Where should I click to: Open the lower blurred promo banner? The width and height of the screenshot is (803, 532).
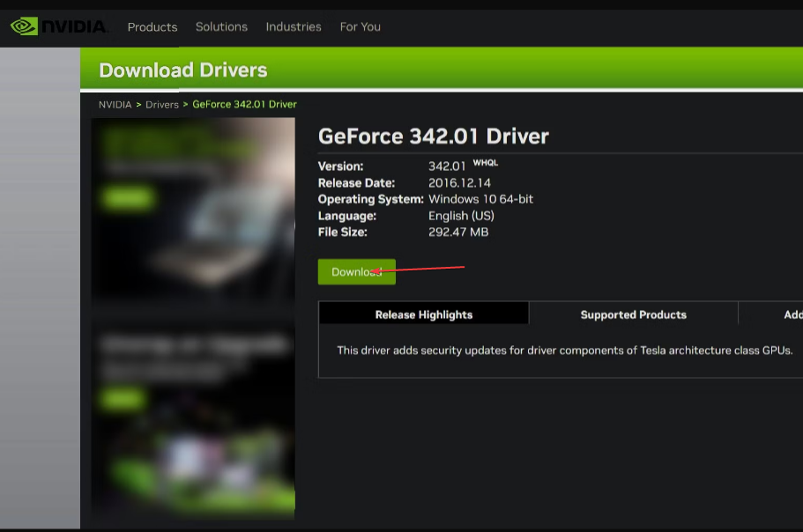(193, 419)
